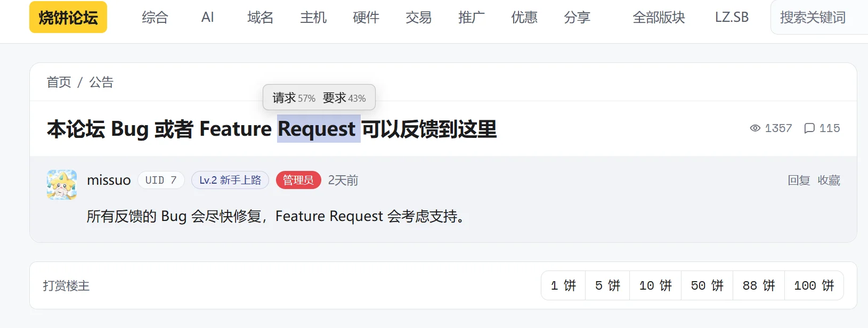Select the 硬件 menu item

tap(366, 18)
